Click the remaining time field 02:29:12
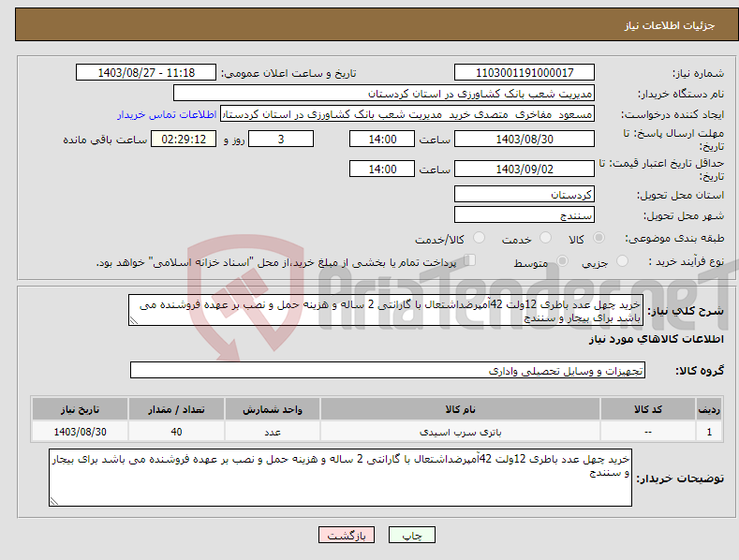Image resolution: width=739 pixels, height=560 pixels. 184,139
